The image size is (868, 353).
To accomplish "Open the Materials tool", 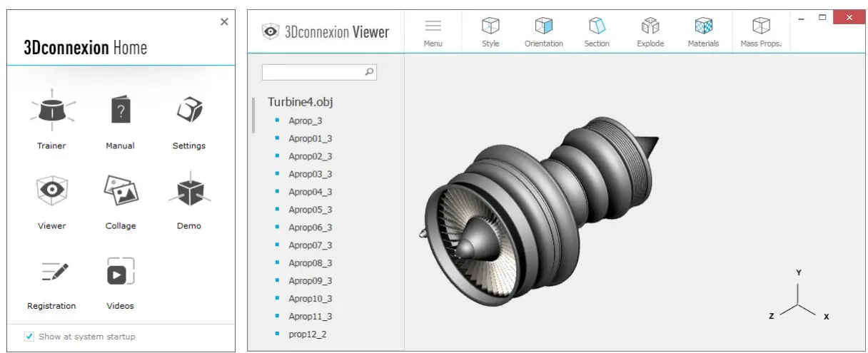I will coord(703,32).
